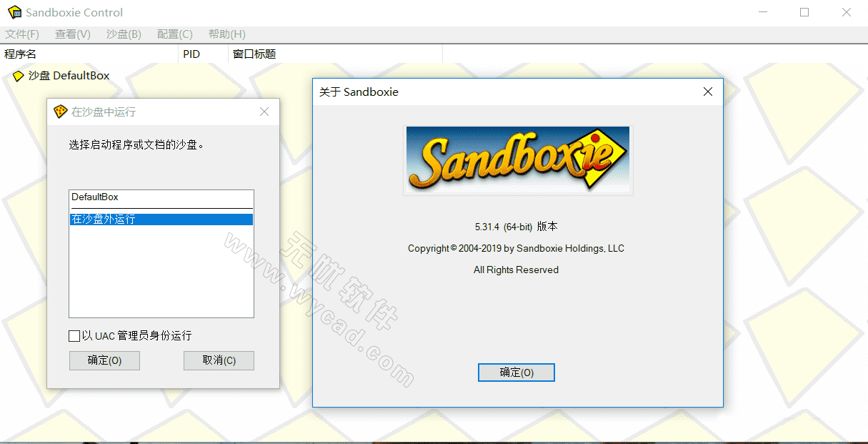Image resolution: width=868 pixels, height=444 pixels.
Task: Open the 配置(C) menu
Action: point(175,34)
